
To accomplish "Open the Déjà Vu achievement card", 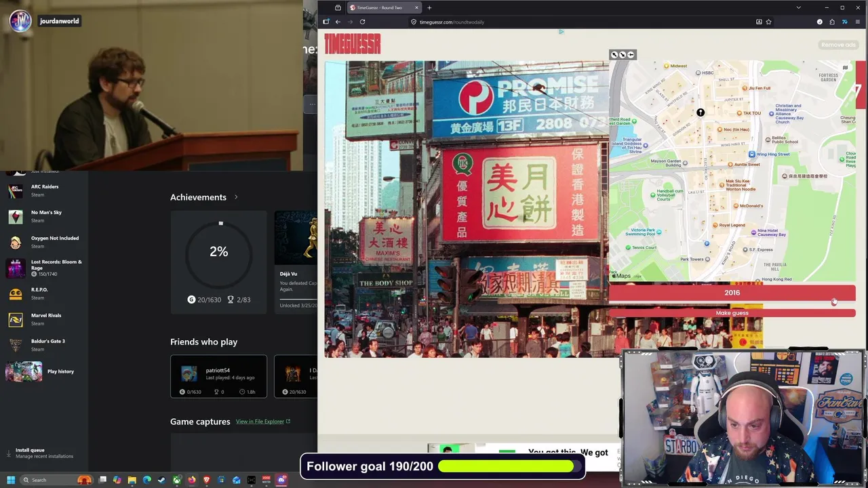I will tap(296, 262).
